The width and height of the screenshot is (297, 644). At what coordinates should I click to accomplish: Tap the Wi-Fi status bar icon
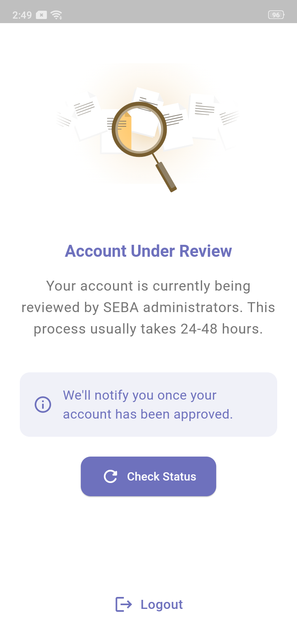(57, 15)
